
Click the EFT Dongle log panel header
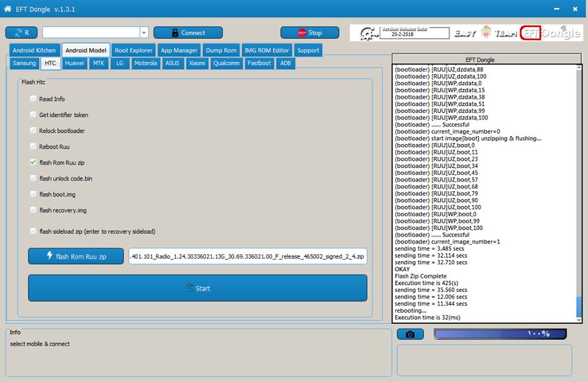click(x=487, y=59)
